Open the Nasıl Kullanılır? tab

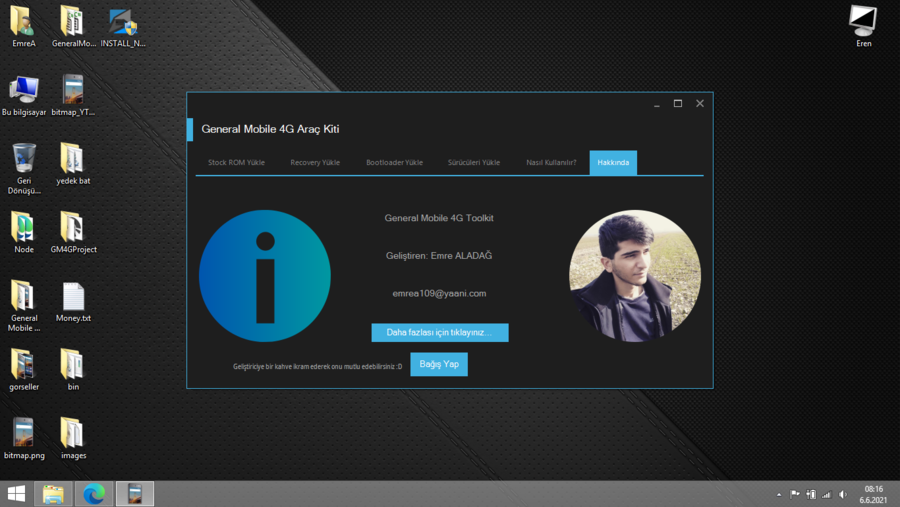tap(551, 162)
